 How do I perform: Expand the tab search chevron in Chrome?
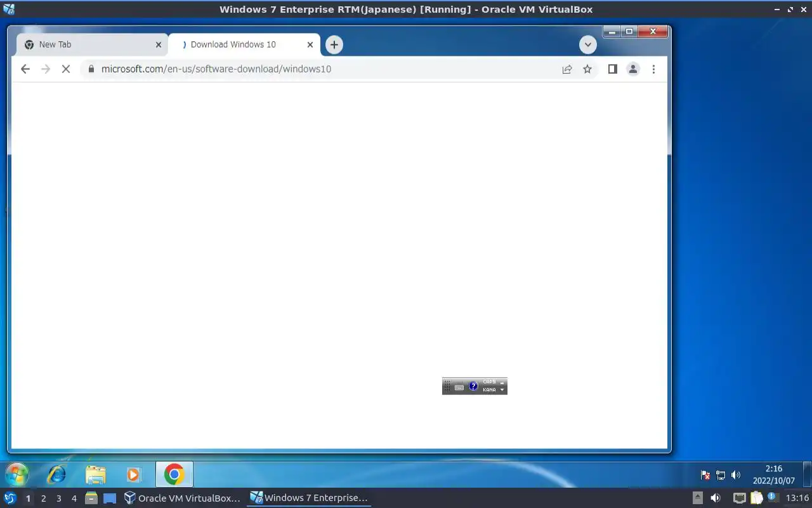(588, 45)
